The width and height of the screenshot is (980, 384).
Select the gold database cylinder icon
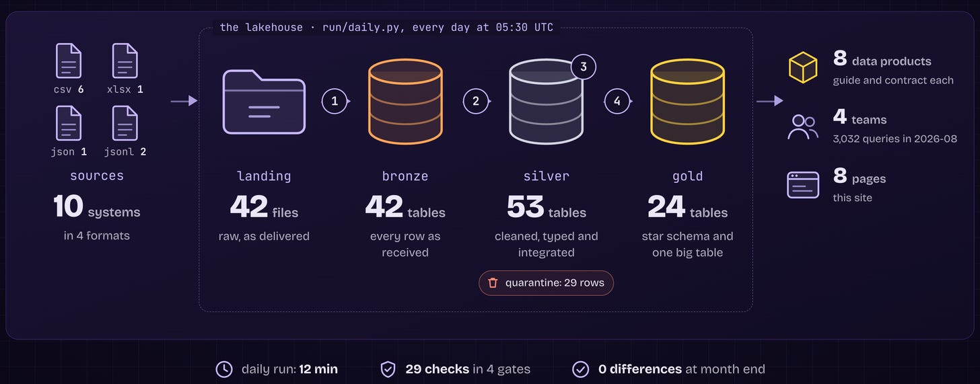click(687, 102)
